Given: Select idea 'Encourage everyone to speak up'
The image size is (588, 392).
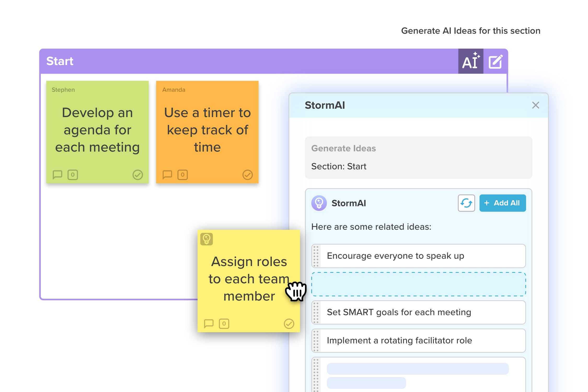Looking at the screenshot, I should point(418,256).
